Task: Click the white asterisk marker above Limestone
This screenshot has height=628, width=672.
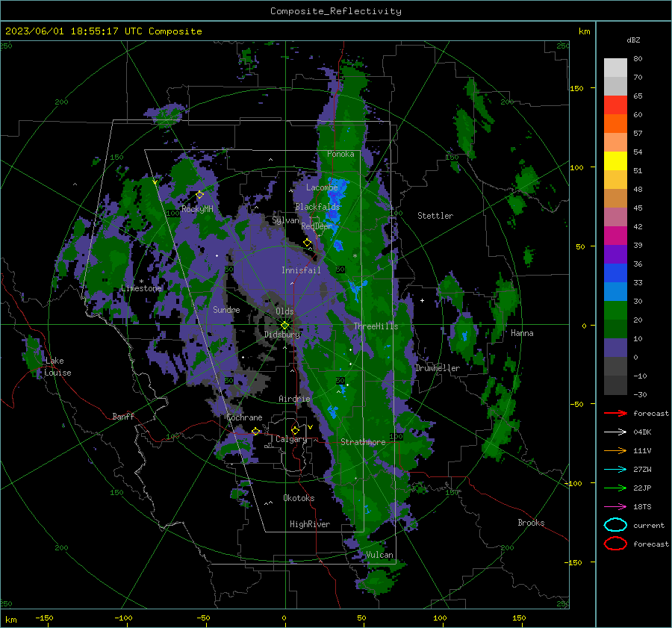Action: [x=141, y=282]
